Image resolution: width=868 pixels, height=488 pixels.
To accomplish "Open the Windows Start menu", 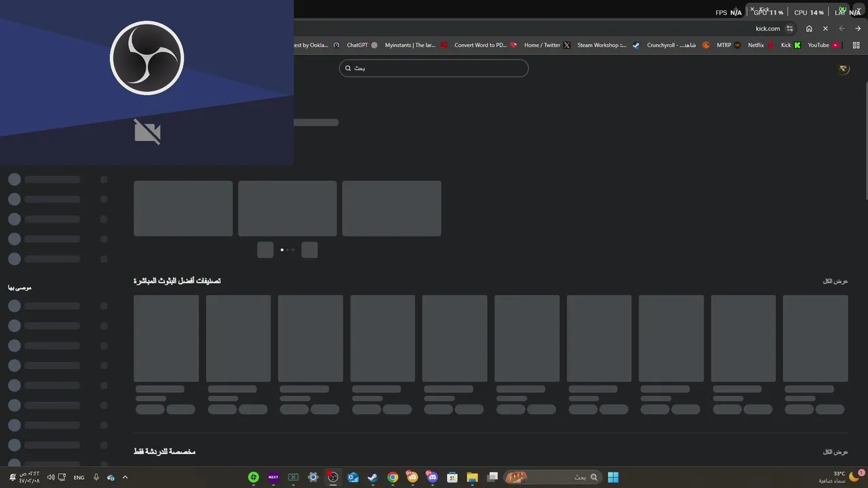I will coord(613,477).
